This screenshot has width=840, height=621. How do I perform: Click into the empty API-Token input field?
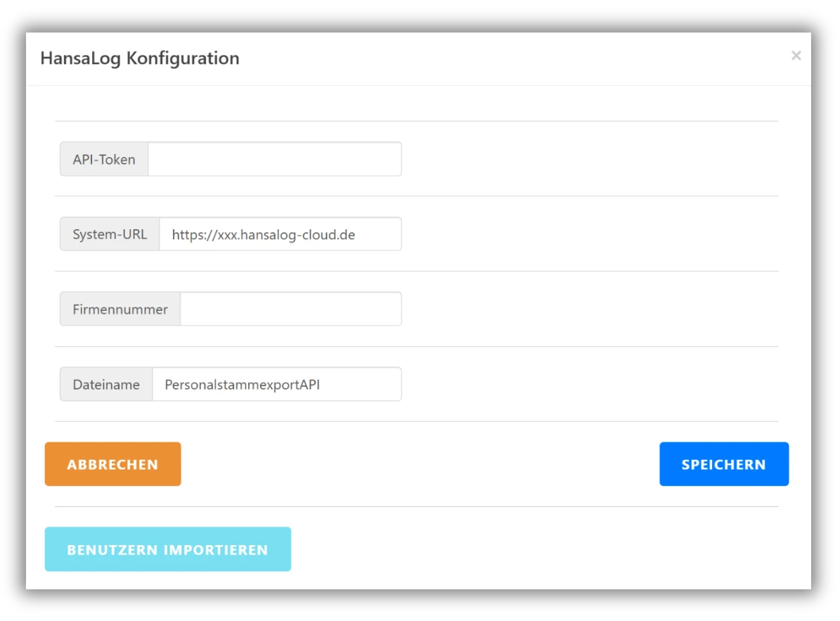(274, 160)
